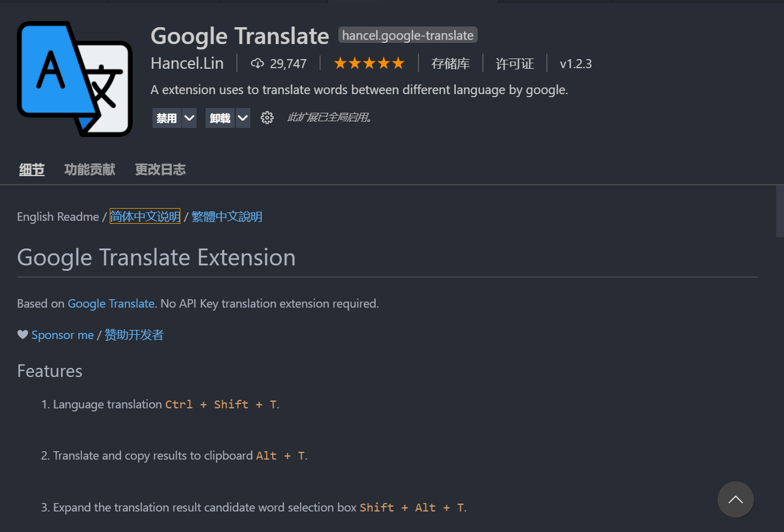The image size is (784, 532).
Task: Click the download count icon
Action: pyautogui.click(x=258, y=63)
